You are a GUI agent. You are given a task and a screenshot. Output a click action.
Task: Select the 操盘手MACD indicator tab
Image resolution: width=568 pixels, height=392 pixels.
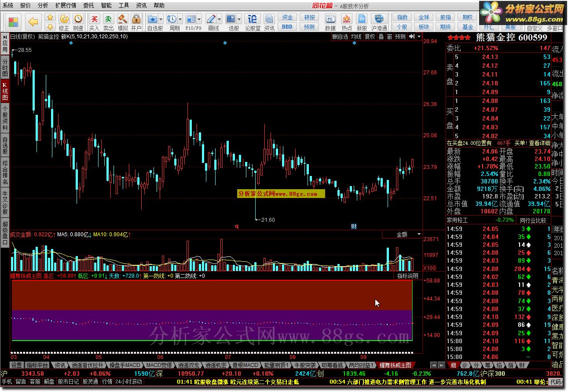(x=125, y=365)
